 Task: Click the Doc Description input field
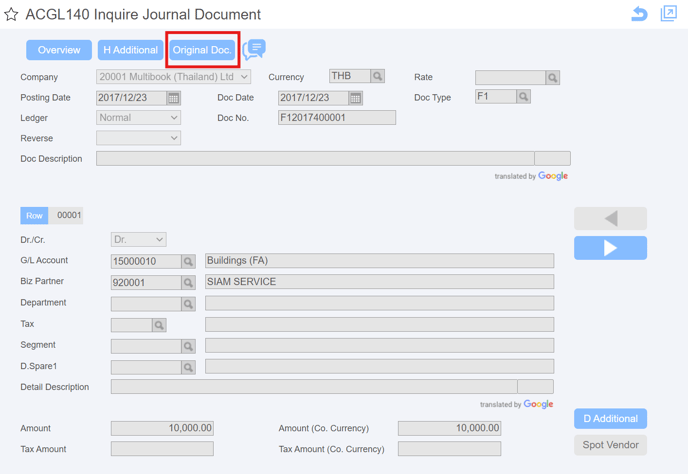[315, 158]
